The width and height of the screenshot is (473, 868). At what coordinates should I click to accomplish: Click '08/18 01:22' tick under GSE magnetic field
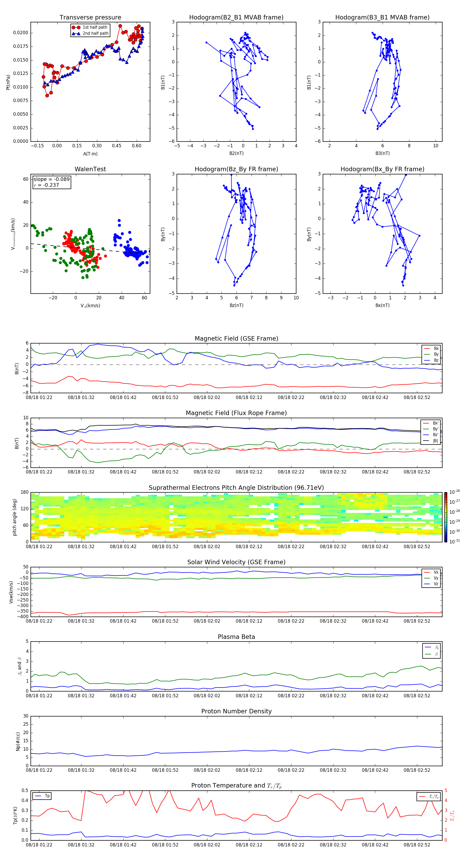tap(39, 397)
